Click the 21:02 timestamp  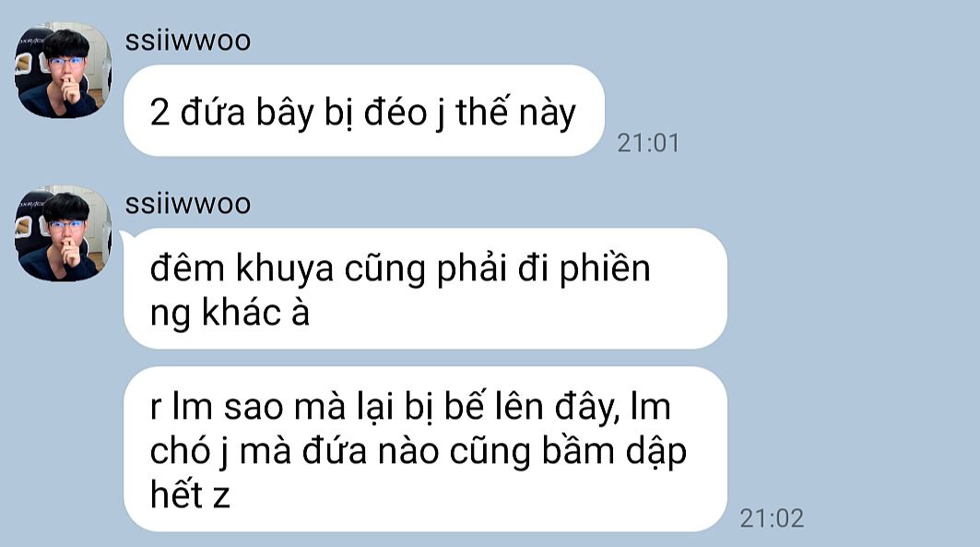[772, 518]
